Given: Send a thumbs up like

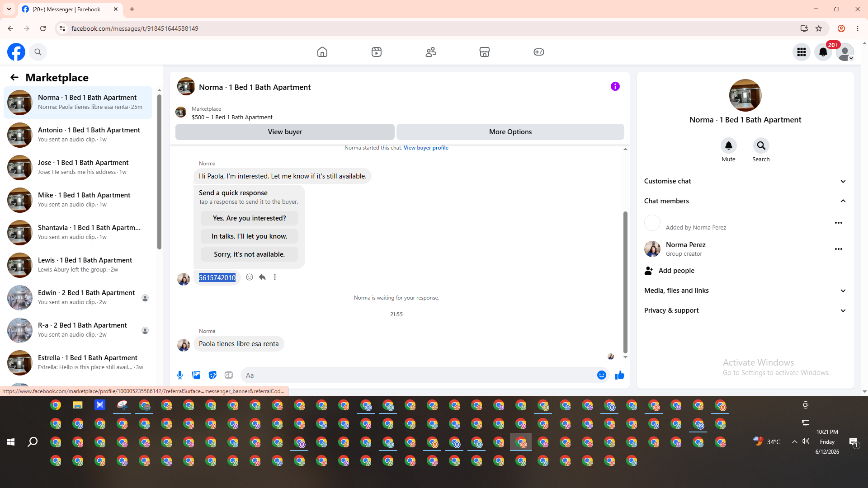Looking at the screenshot, I should pos(620,375).
